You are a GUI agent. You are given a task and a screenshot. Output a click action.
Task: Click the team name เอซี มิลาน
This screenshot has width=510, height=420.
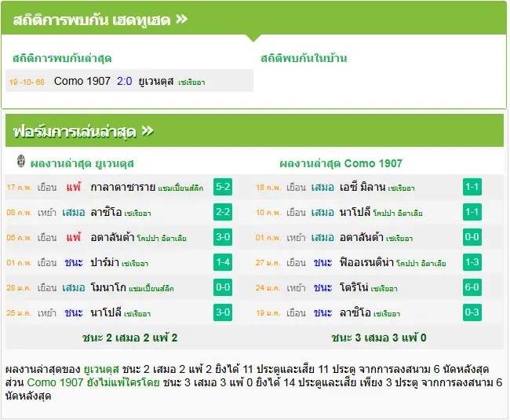point(362,187)
